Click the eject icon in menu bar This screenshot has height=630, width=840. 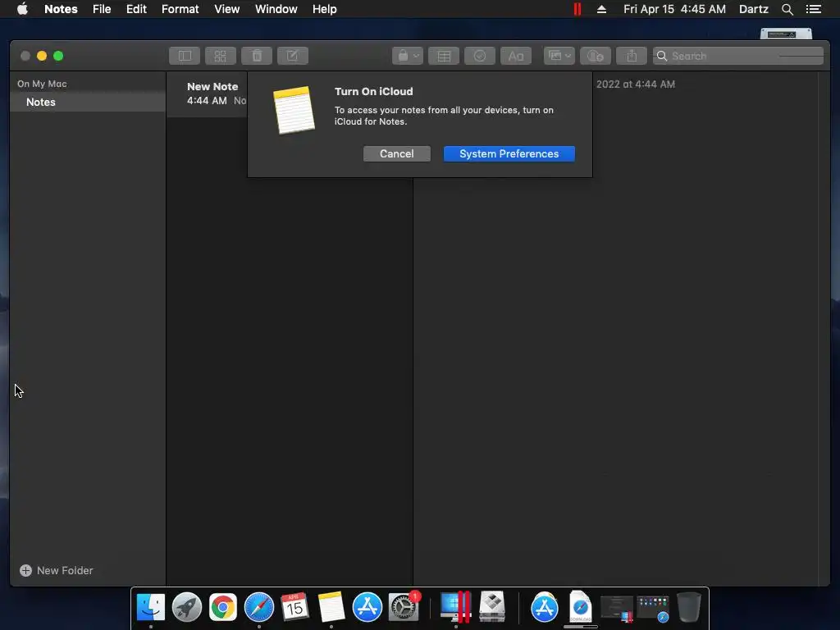pos(601,9)
